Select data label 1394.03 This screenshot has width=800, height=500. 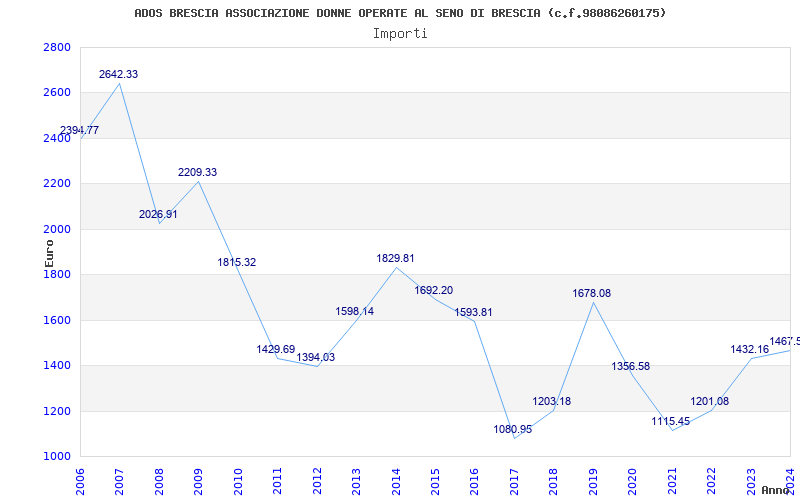click(316, 357)
